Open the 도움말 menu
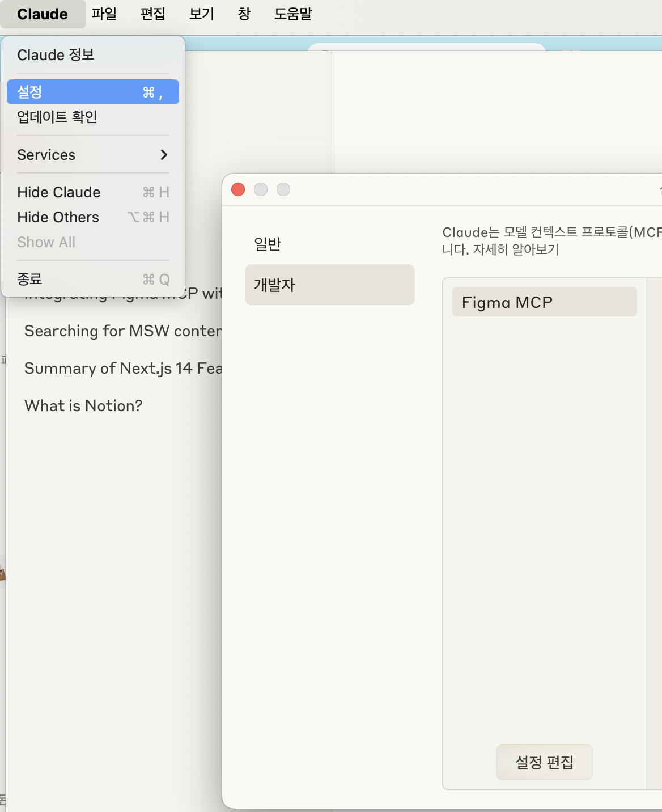662x812 pixels. (294, 14)
